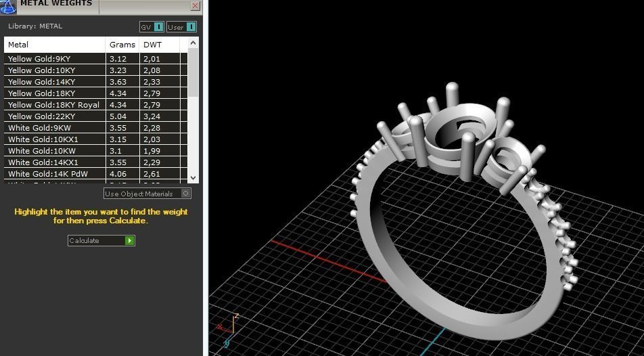The image size is (644, 356).
Task: Click the 4.06 grams value
Action: (118, 174)
